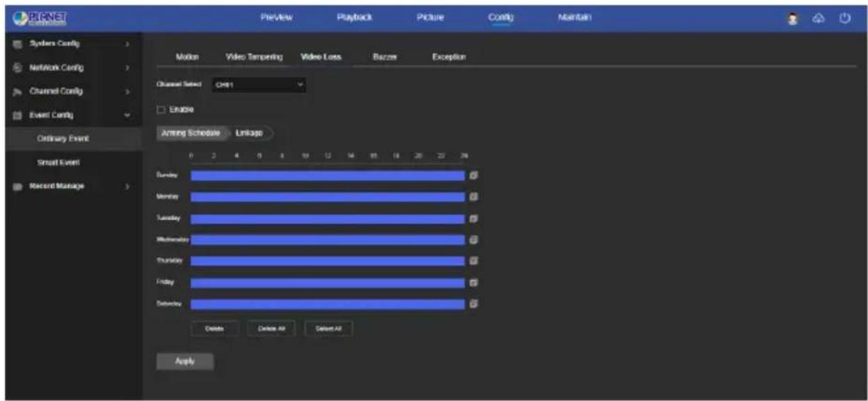Click the Tuesday blue schedule bar

[x=328, y=219]
